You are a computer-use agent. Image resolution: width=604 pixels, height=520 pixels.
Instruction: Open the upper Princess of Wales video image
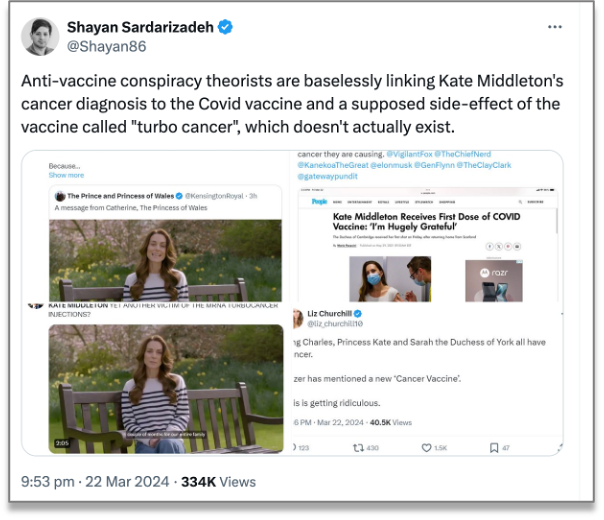click(165, 260)
